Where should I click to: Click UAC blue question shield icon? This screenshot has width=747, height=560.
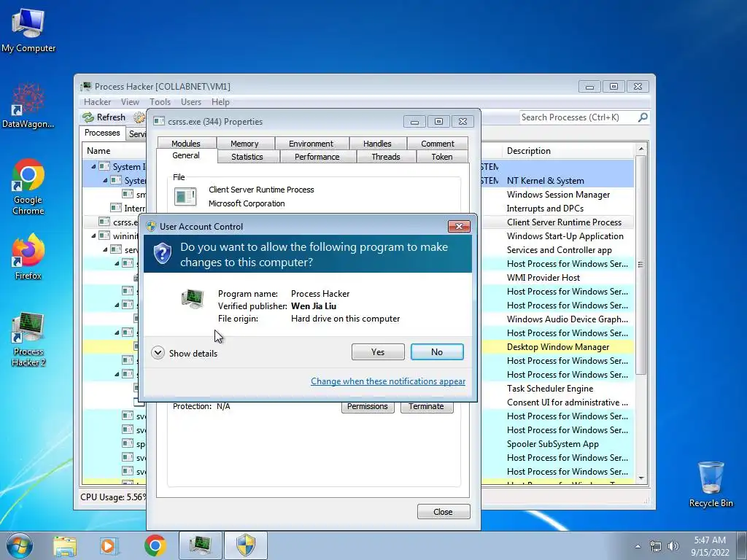(x=163, y=253)
